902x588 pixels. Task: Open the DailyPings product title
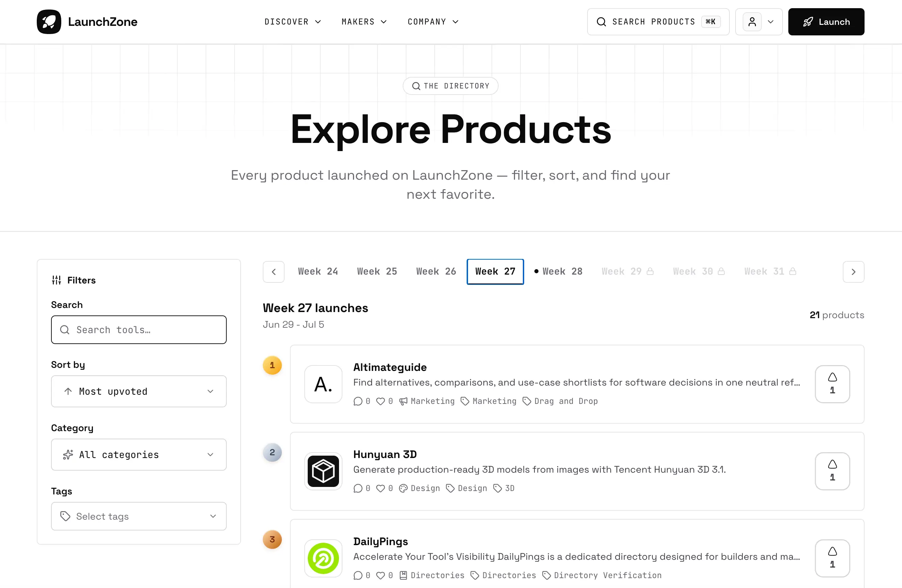coord(381,541)
